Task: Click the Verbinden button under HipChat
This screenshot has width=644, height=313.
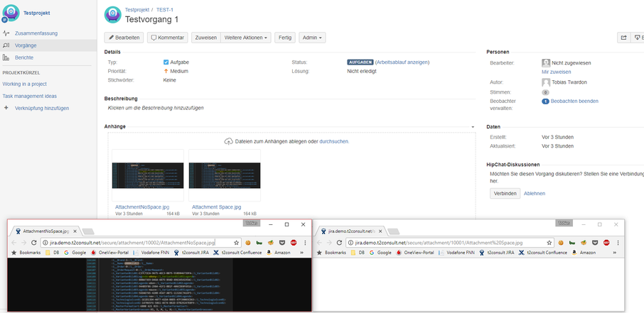Action: coord(505,193)
